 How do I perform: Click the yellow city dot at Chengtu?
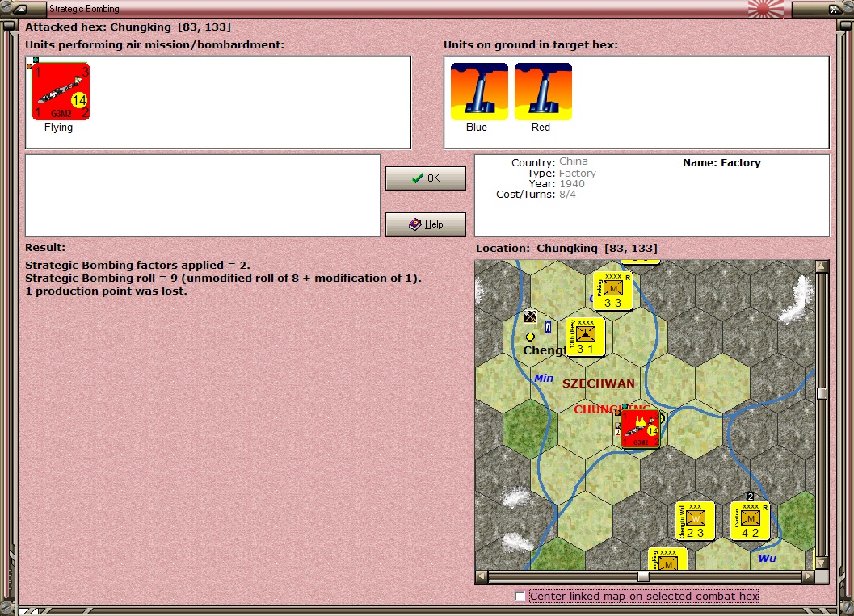(x=530, y=337)
